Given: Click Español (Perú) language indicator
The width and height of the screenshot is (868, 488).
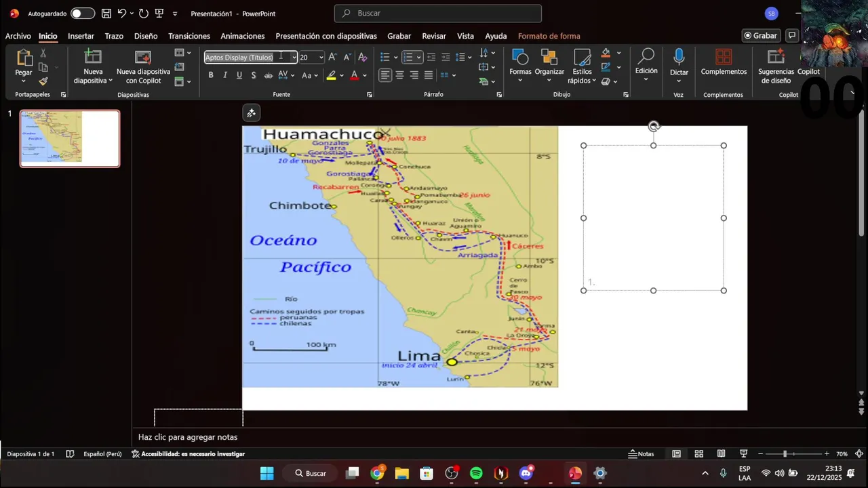Looking at the screenshot, I should pos(102,454).
